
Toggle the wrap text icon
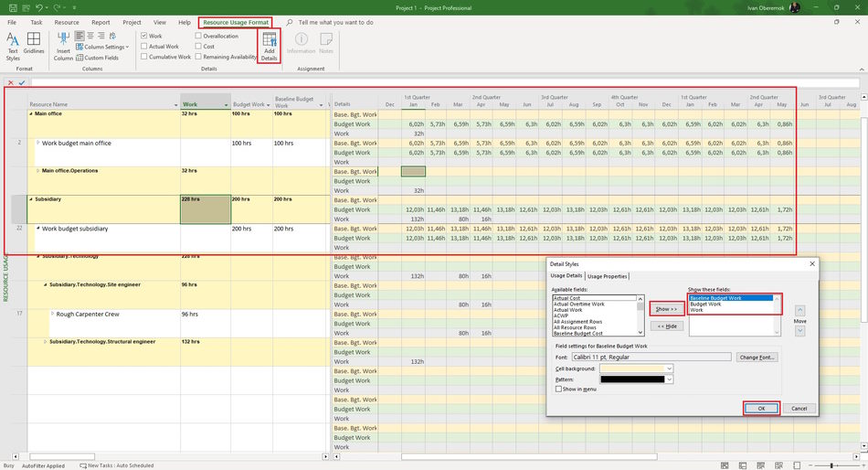point(112,36)
